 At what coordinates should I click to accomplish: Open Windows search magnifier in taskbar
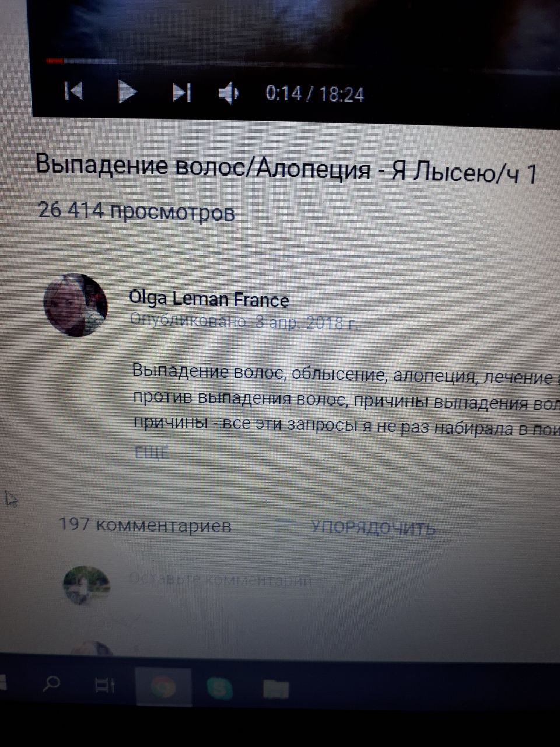tap(52, 684)
